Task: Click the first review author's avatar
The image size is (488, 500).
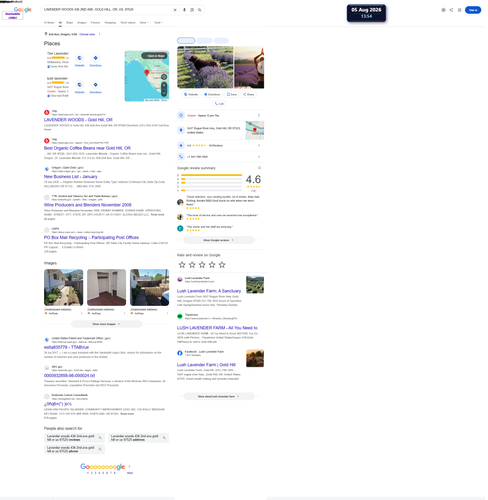Action: coord(180,202)
